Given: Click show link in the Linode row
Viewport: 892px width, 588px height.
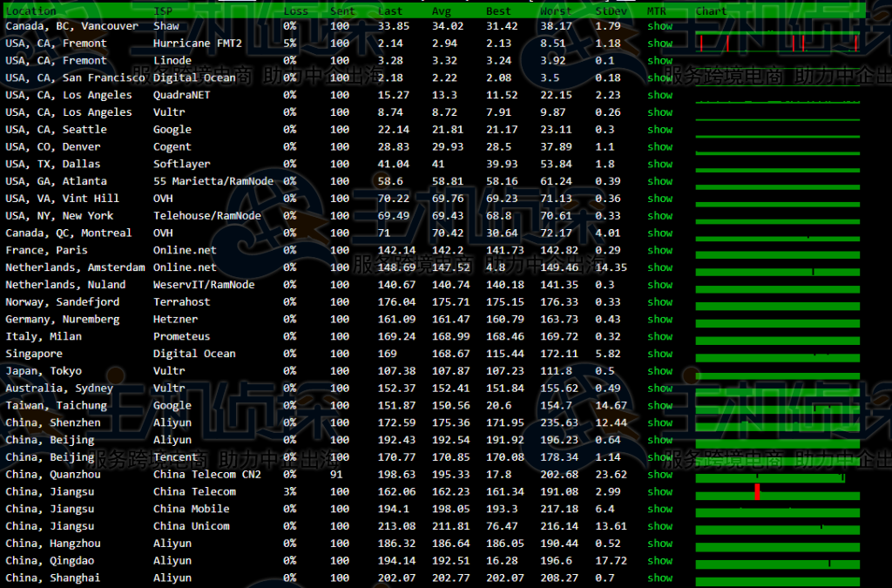Looking at the screenshot, I should coord(659,61).
